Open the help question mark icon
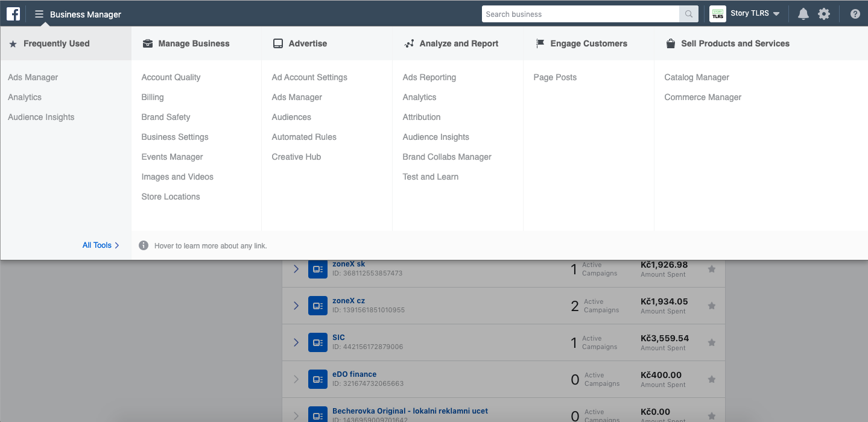Screen dimensions: 868x422 coord(855,14)
